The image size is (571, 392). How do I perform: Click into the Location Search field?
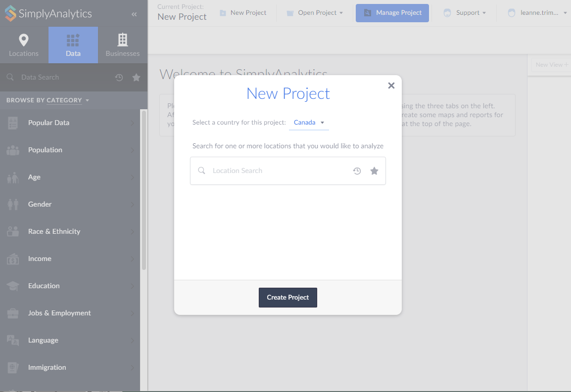277,171
